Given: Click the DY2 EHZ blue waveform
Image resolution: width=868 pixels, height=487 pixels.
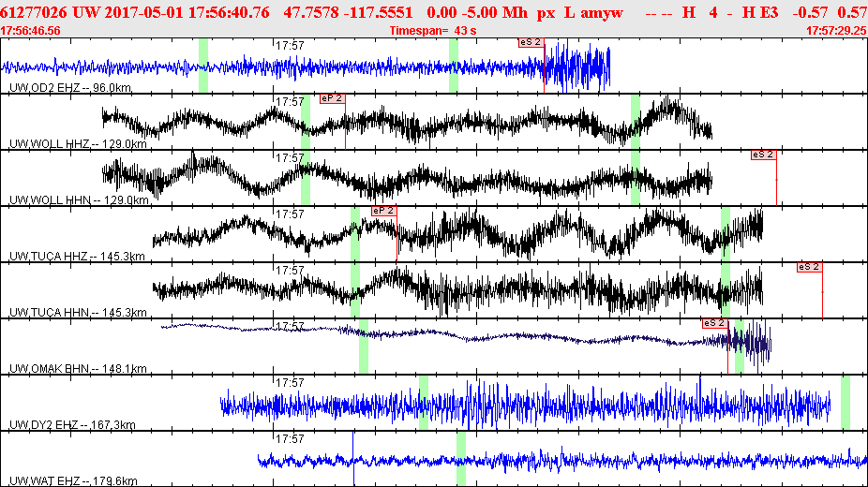Looking at the screenshot, I should pos(525,406).
